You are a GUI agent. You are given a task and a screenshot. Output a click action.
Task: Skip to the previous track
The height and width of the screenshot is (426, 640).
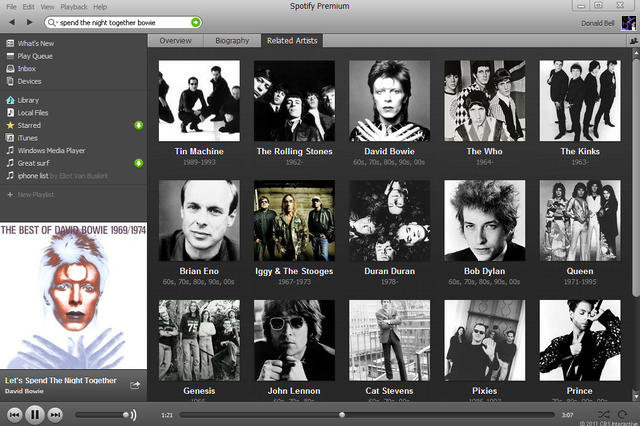click(14, 415)
